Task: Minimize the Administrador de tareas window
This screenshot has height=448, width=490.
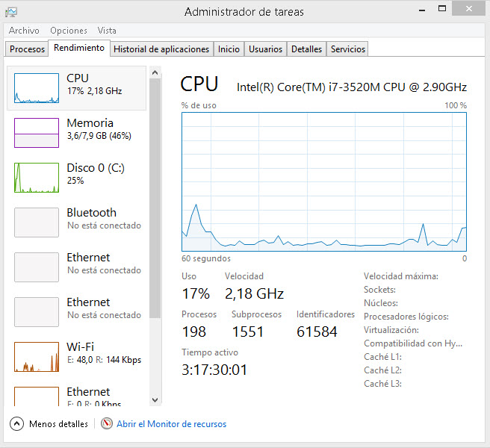Action: point(422,10)
